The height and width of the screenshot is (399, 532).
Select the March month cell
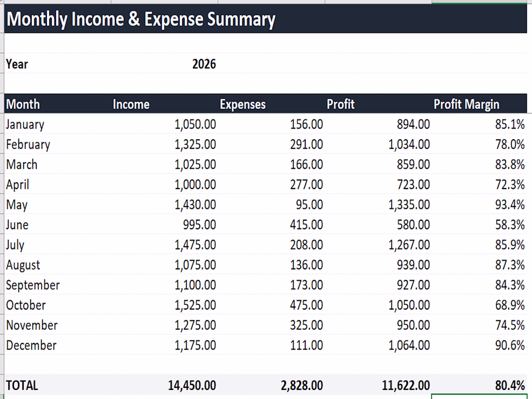tap(22, 164)
